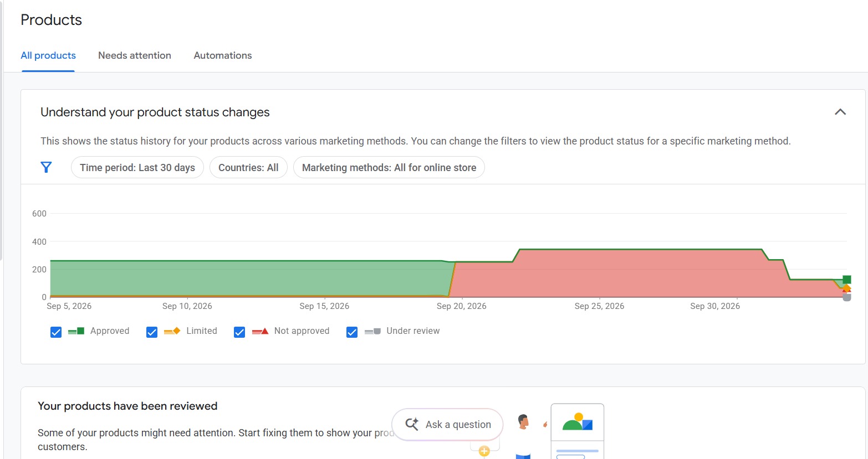Uncheck the Approved checkbox
Screen dimensions: 868x459
click(56, 332)
